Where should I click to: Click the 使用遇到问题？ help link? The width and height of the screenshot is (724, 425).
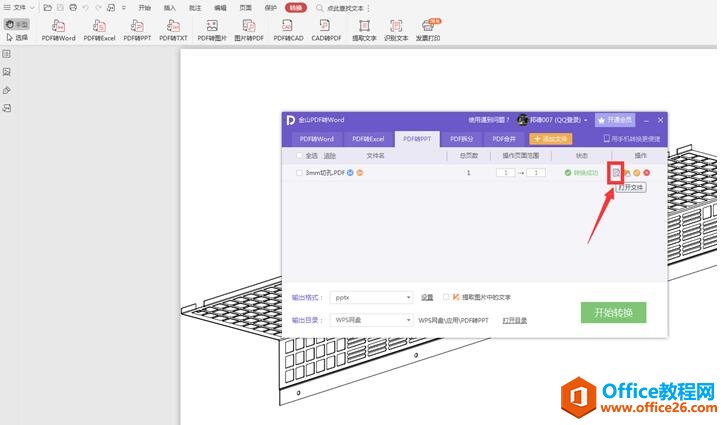pyautogui.click(x=489, y=120)
